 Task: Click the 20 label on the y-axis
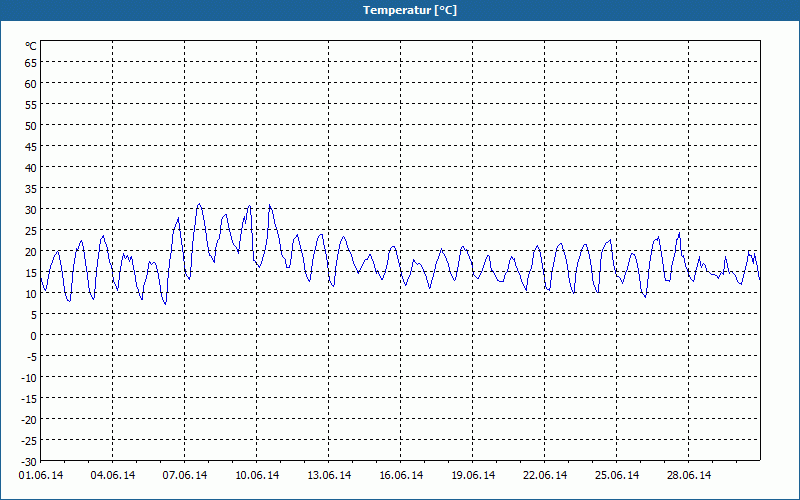click(x=31, y=252)
